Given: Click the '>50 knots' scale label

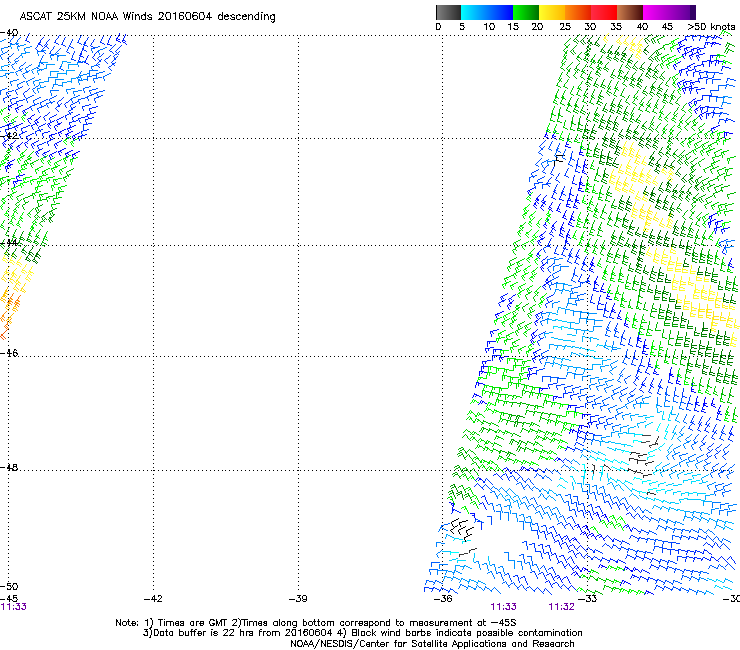Looking at the screenshot, I should click(x=711, y=27).
